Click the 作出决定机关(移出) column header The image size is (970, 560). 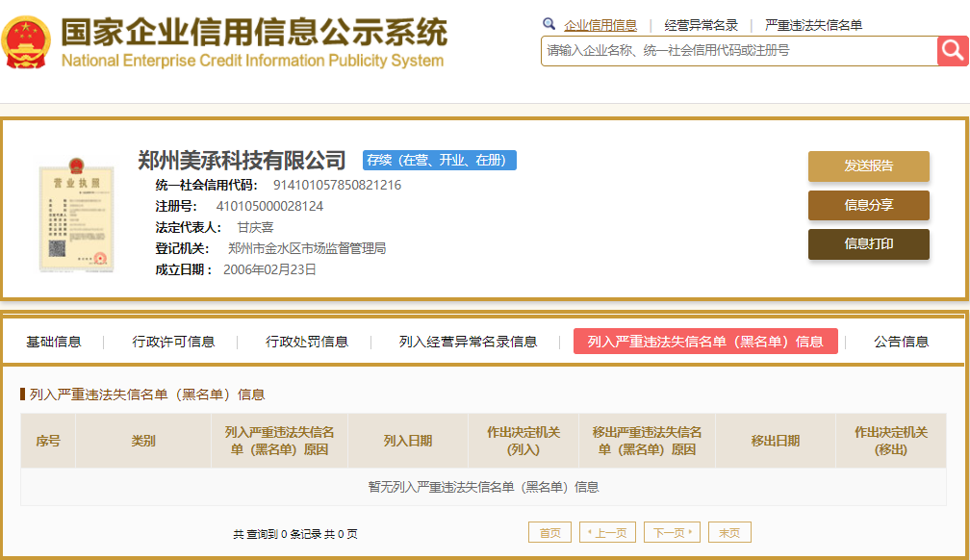[x=891, y=441]
